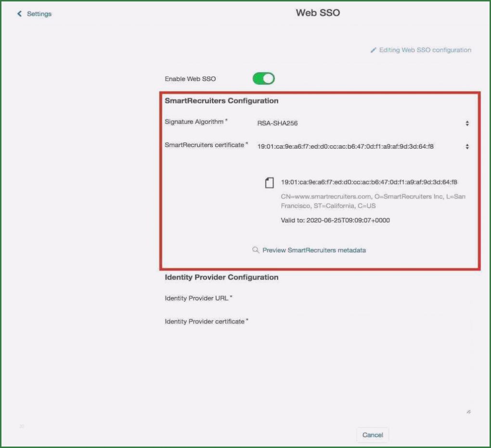This screenshot has height=448, width=491.
Task: Click the magnifier icon beside Preview SmartRecruiters metadata
Action: (x=256, y=250)
